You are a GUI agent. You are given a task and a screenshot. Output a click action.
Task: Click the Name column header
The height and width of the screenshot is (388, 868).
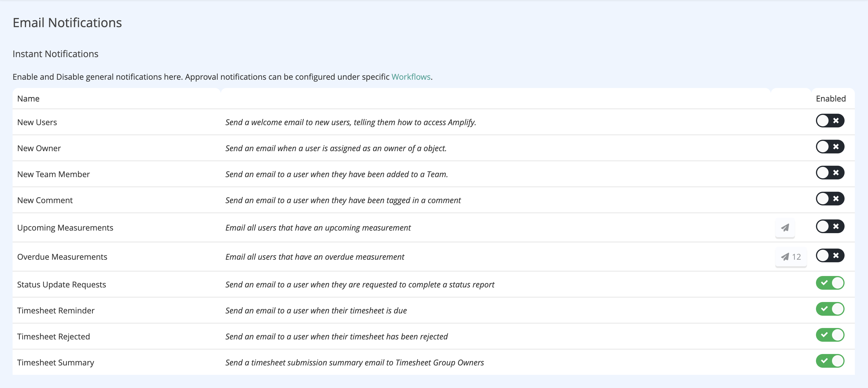[28, 99]
